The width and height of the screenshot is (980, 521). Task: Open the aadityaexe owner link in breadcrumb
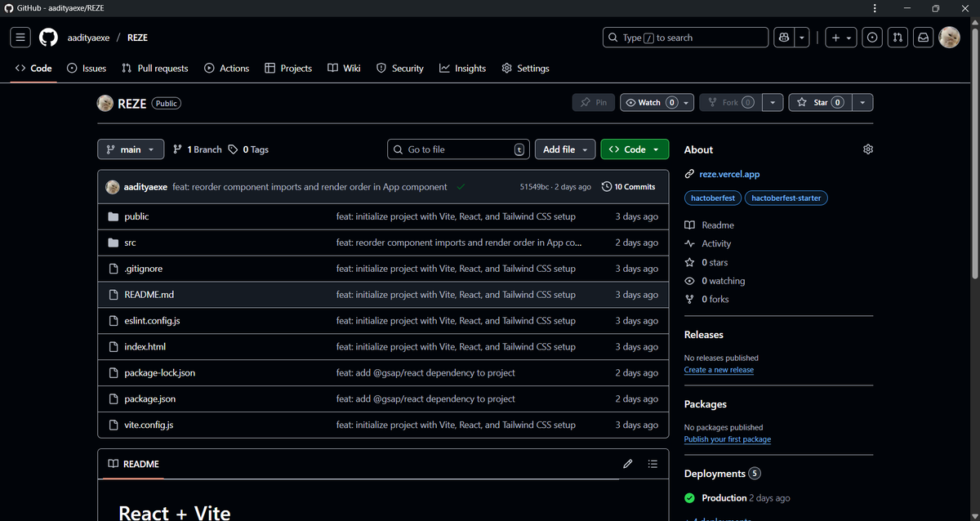click(90, 38)
